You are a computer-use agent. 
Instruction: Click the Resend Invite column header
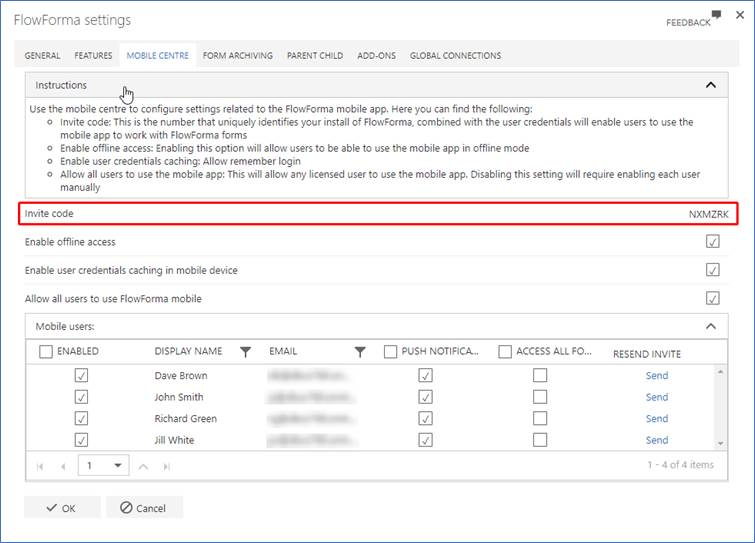coord(647,354)
